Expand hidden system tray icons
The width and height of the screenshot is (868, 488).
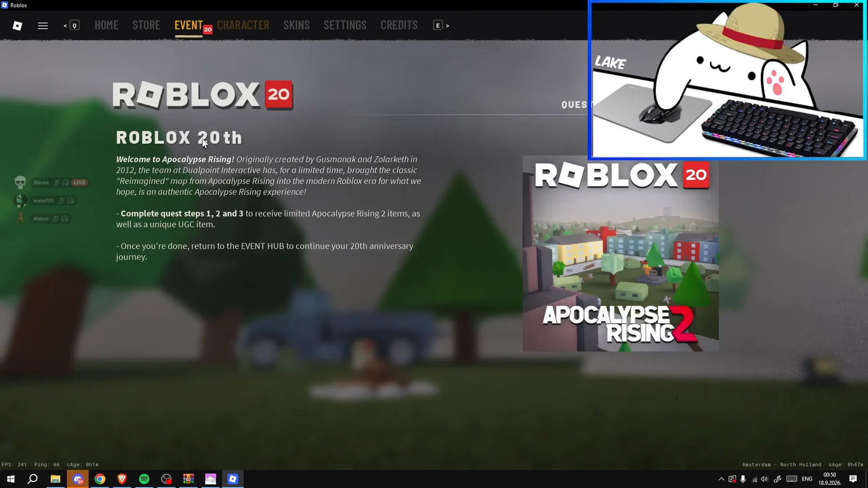(x=721, y=479)
